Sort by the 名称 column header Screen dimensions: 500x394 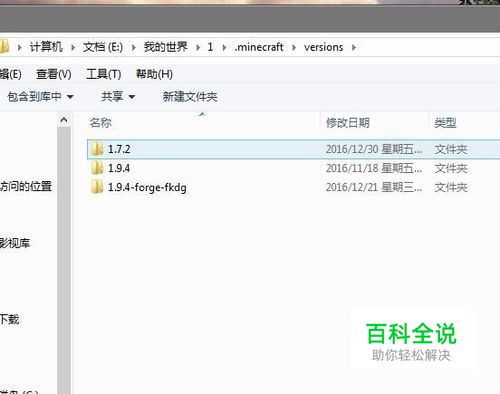click(x=100, y=123)
